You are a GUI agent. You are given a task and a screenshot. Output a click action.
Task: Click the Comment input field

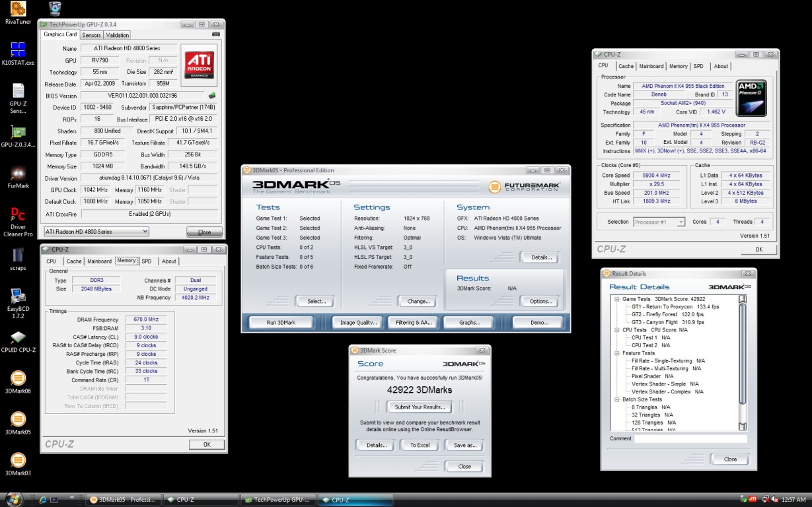coord(691,438)
